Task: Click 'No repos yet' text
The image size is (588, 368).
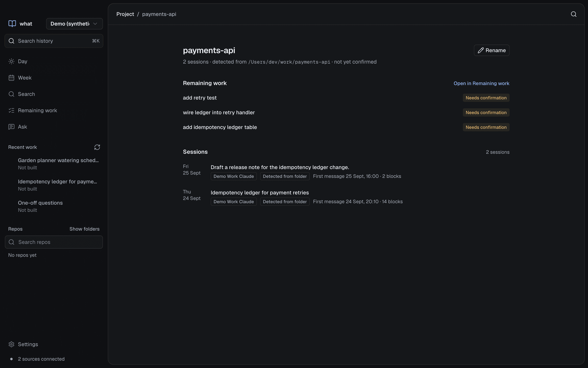Action: coord(22,255)
